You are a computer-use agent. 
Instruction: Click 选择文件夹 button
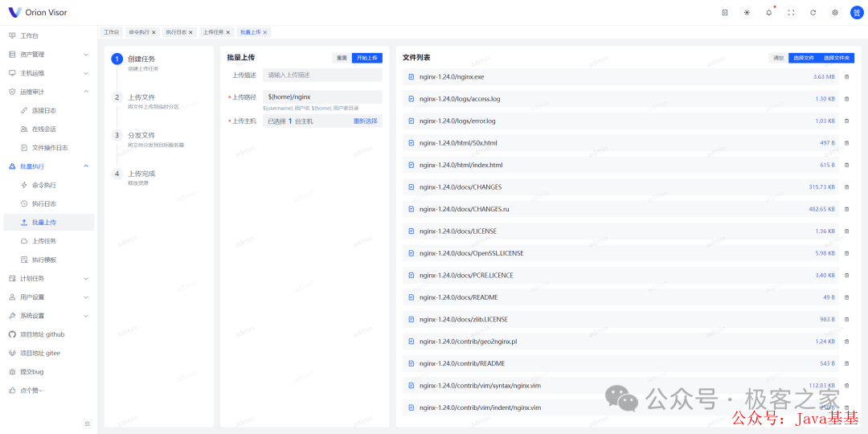(837, 58)
